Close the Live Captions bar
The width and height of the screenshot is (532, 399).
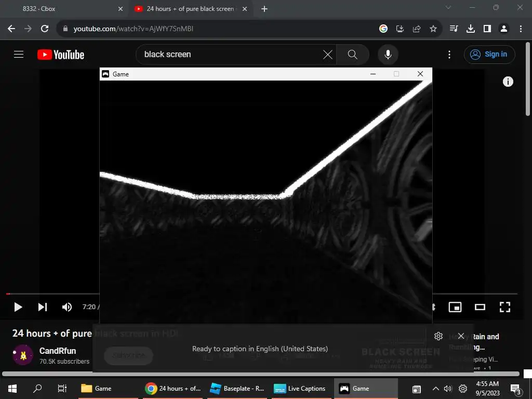[x=461, y=336]
